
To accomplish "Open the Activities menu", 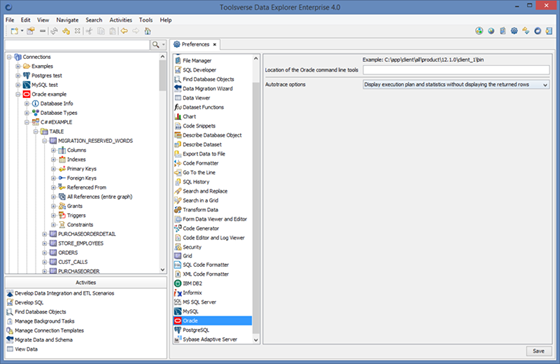I will coord(121,20).
